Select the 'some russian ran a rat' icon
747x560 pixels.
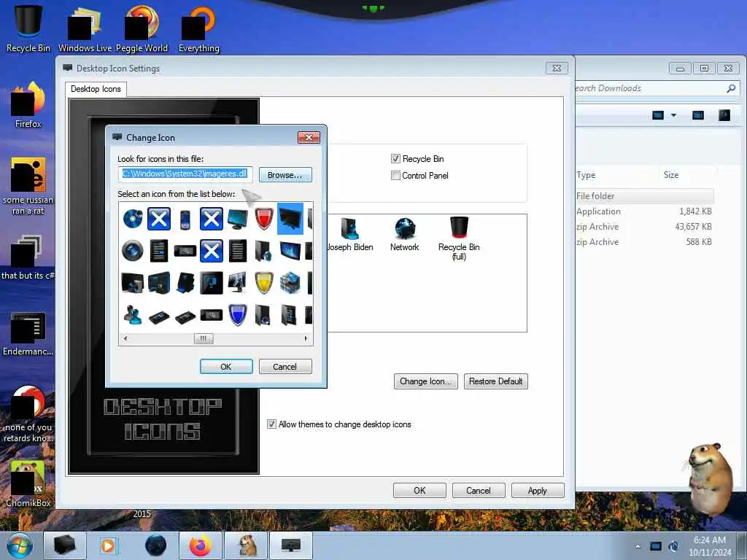(28, 187)
